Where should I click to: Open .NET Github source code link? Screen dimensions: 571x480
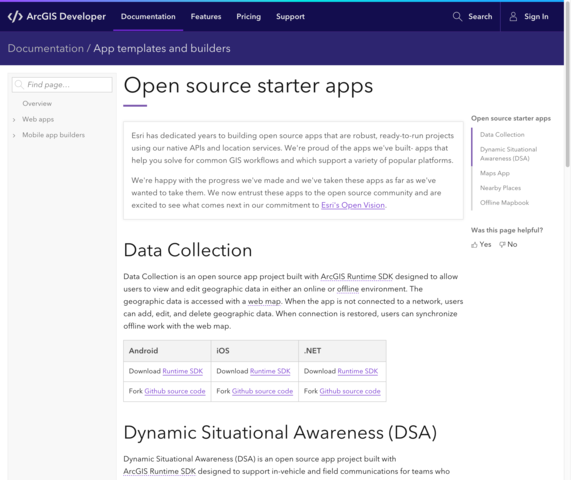coord(350,391)
